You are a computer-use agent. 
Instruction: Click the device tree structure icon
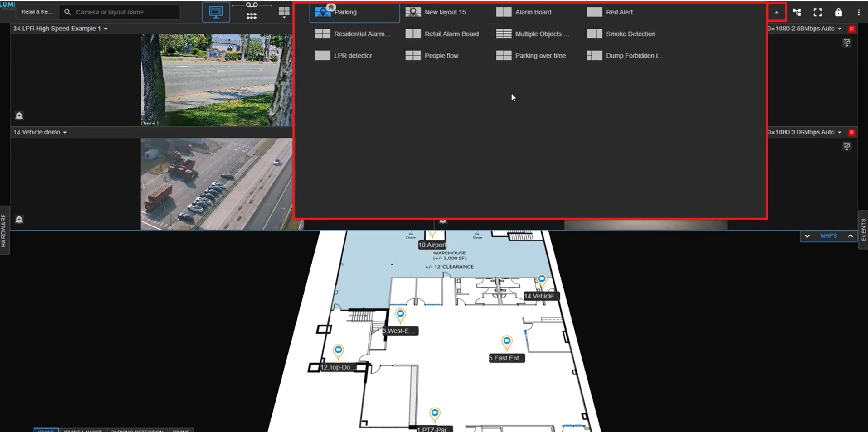pos(797,12)
